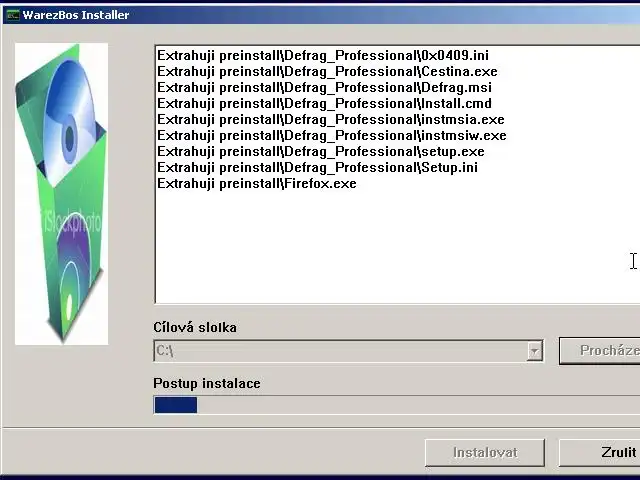Click the Cílová složka label

click(195, 327)
